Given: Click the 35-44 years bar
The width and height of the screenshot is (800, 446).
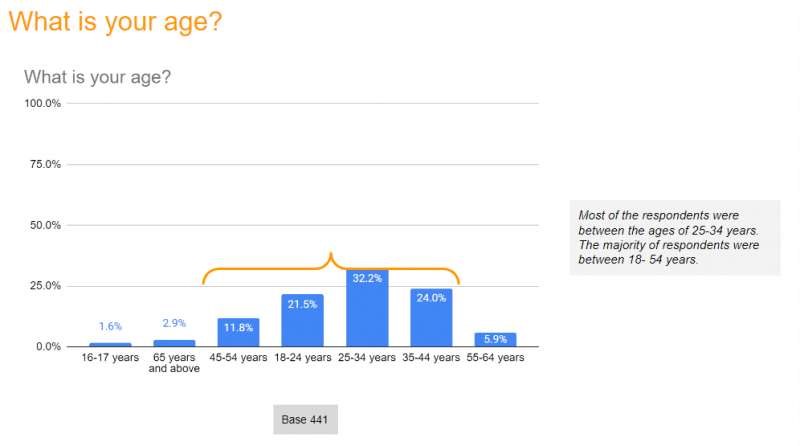Looking at the screenshot, I should (x=431, y=318).
